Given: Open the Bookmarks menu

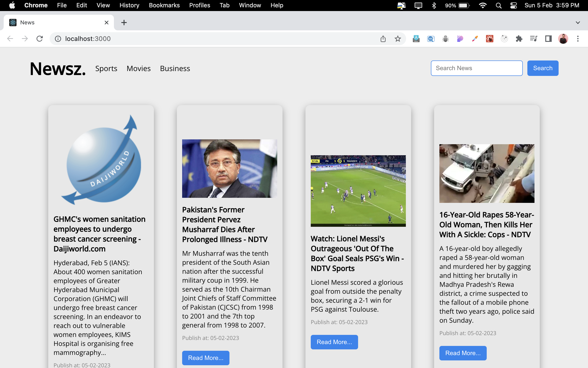Looking at the screenshot, I should [164, 5].
